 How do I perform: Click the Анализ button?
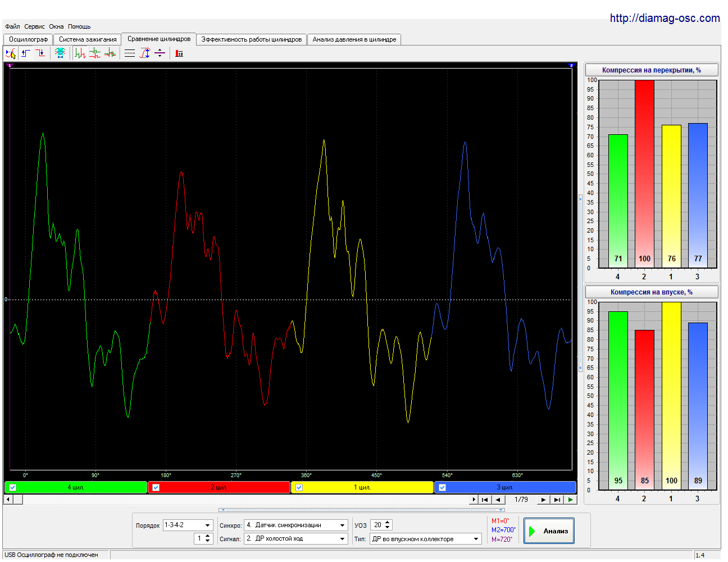pos(549,531)
